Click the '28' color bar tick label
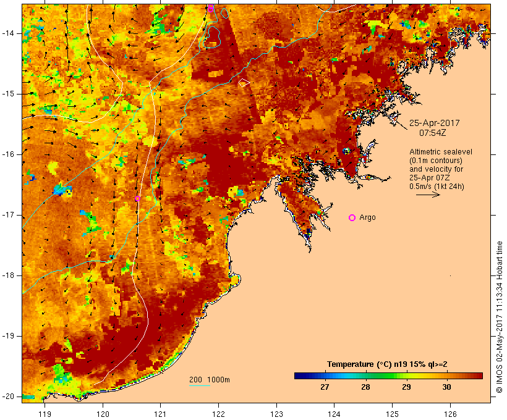The image size is (507, 420). click(365, 387)
